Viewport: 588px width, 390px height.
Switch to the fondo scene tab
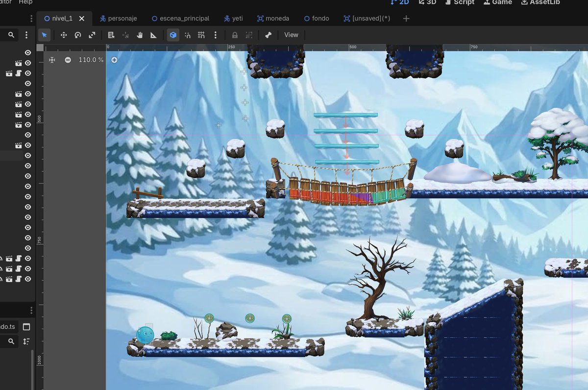(316, 19)
